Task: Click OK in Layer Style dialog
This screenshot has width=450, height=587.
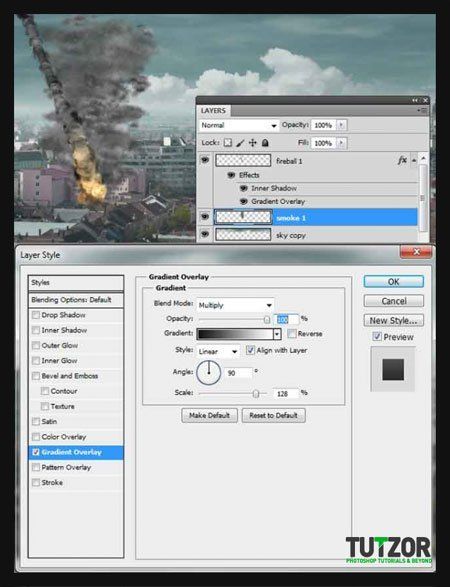Action: 393,282
